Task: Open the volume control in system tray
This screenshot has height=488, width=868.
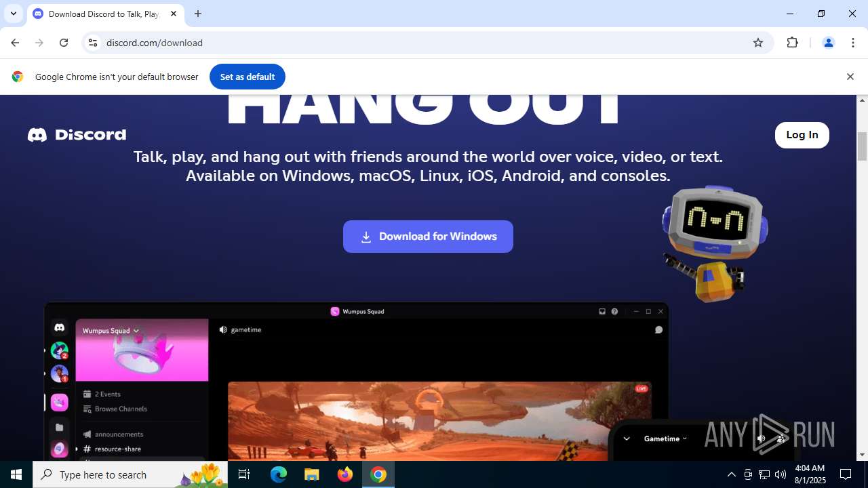Action: (781, 474)
